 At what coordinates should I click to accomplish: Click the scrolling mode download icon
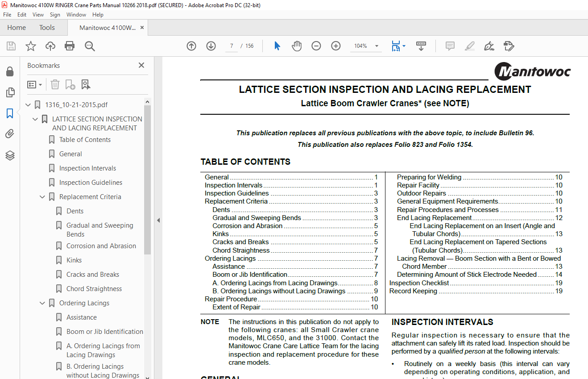421,46
